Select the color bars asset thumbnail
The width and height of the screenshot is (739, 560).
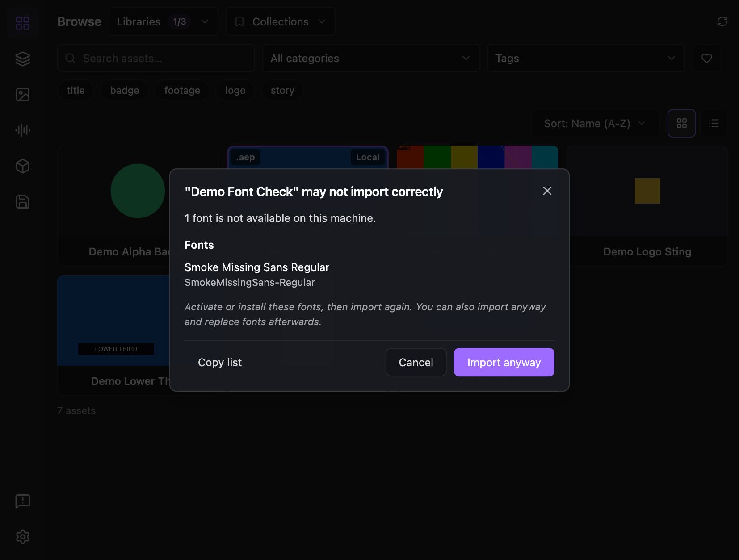pos(478,157)
